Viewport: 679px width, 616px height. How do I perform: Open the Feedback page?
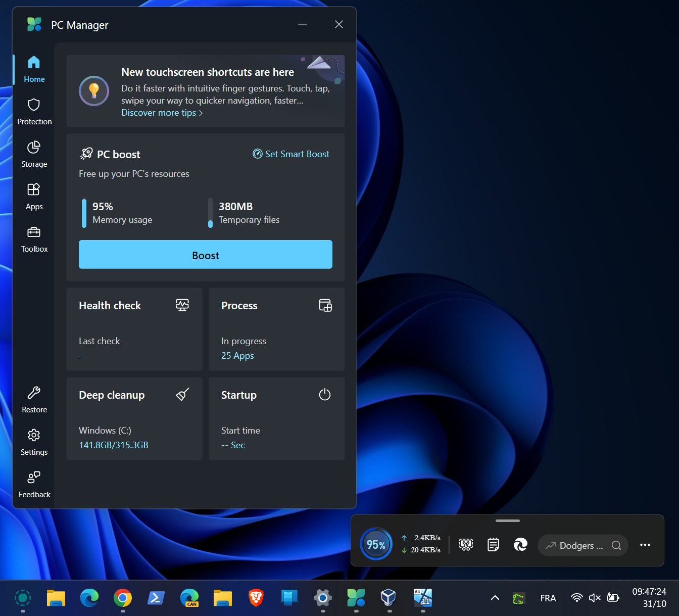[x=34, y=484]
